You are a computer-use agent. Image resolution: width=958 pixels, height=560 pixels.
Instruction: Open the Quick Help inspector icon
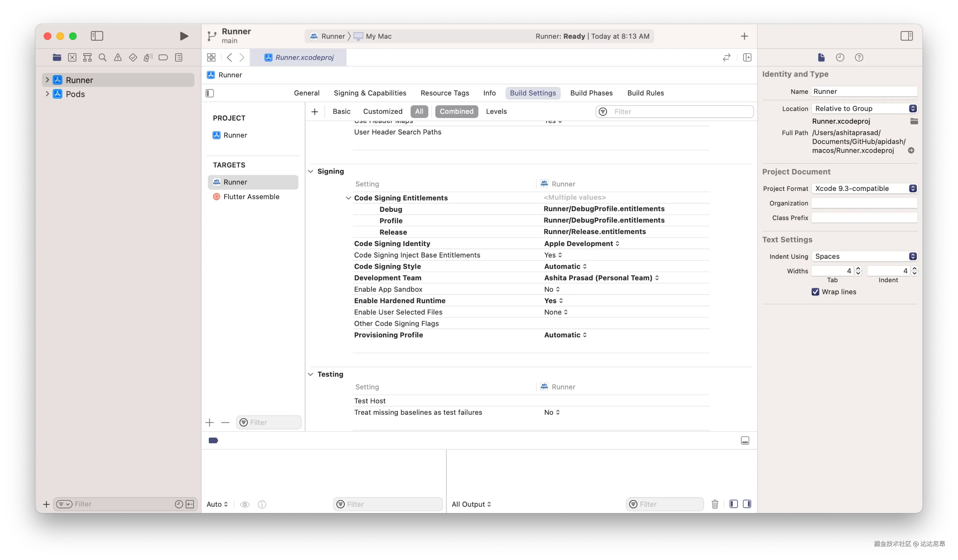(x=859, y=57)
